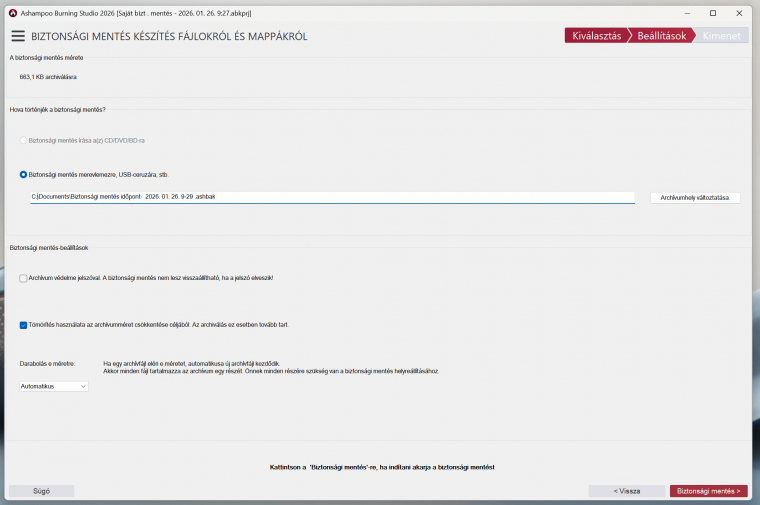Select the Beállítások step

pos(661,36)
